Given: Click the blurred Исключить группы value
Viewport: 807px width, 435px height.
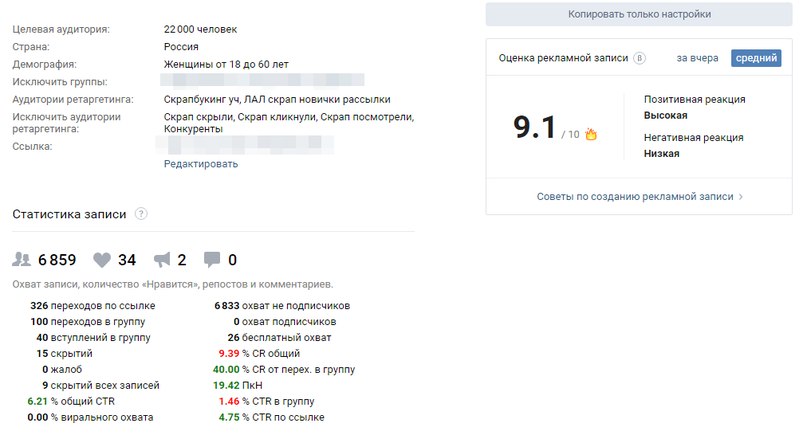Looking at the screenshot, I should (x=262, y=80).
